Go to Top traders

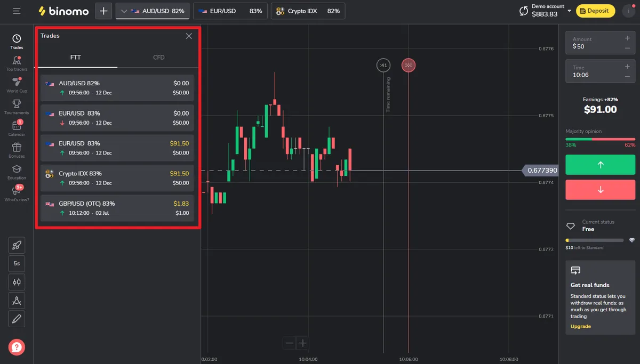pos(17,63)
